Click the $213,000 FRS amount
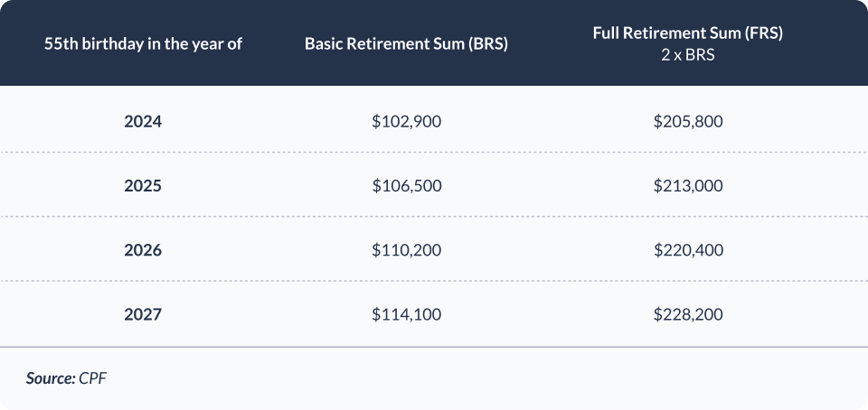 tap(687, 185)
